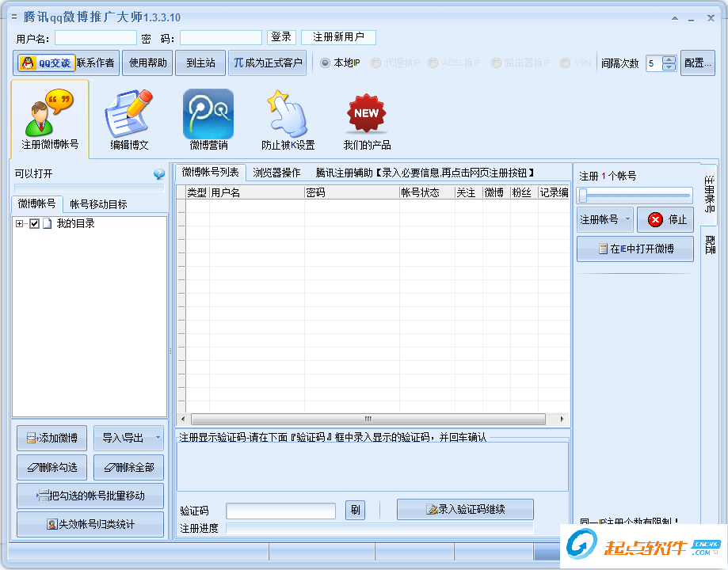
Task: Open the 注册帐号 dropdown arrow
Action: [x=626, y=219]
